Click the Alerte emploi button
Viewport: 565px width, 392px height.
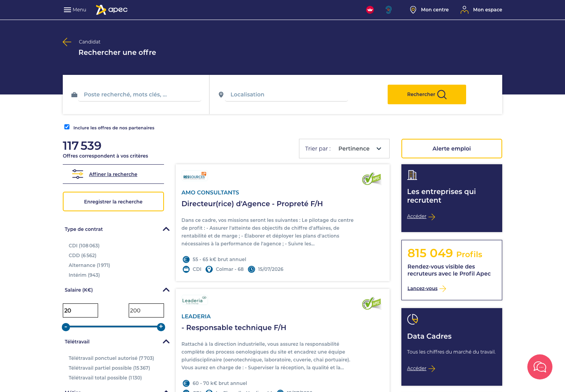click(x=452, y=149)
